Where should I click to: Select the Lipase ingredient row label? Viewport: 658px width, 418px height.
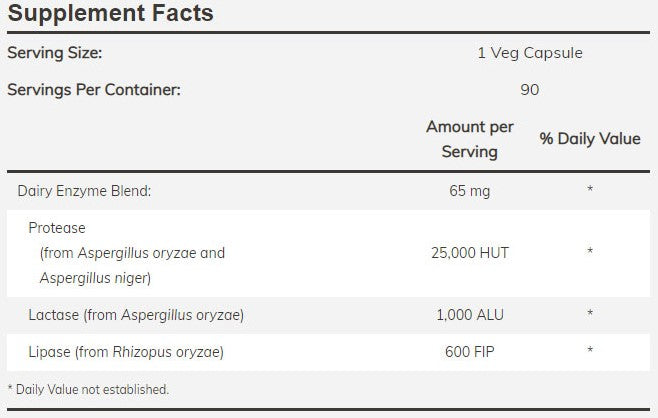point(126,351)
